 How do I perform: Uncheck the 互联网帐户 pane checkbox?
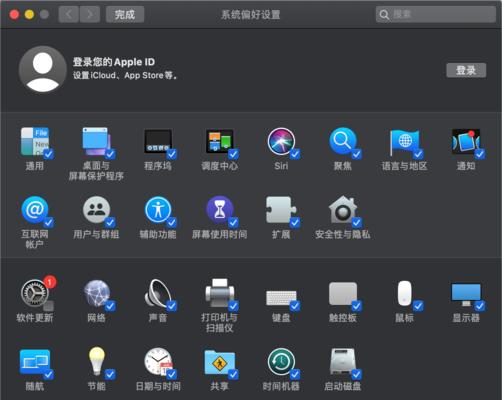pos(49,222)
